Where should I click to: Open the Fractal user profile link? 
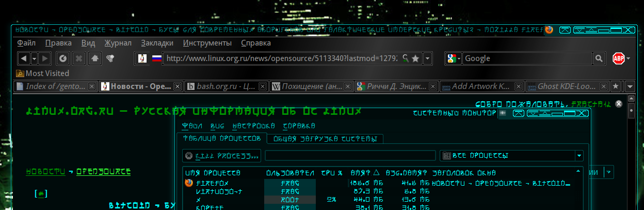[591, 103]
